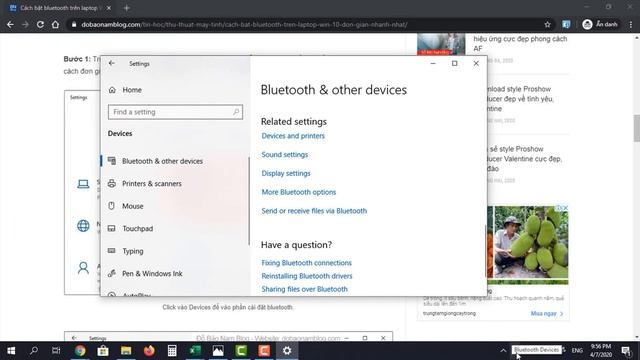Click the Chrome extension icon beside the star
The height and width of the screenshot is (360, 640).
tap(566, 24)
